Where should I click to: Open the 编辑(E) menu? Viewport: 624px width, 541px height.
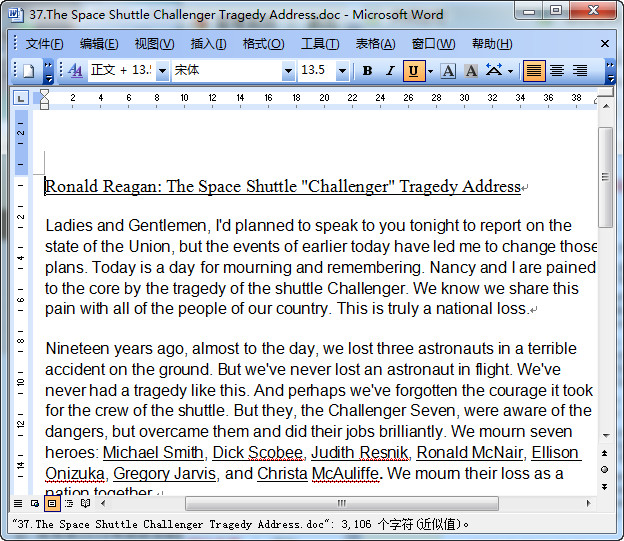(x=99, y=44)
